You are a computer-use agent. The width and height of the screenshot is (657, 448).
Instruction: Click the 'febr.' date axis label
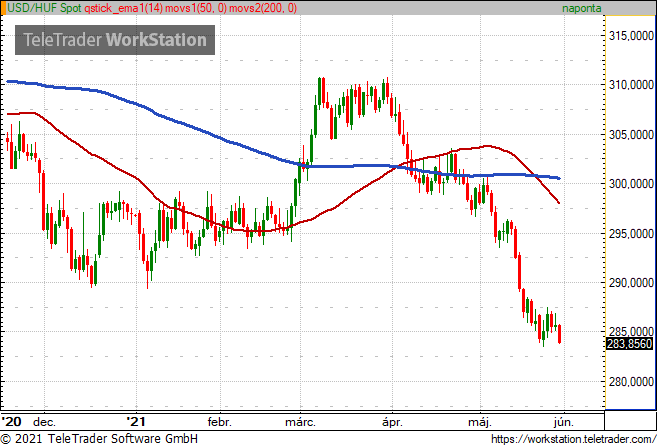[x=220, y=422]
